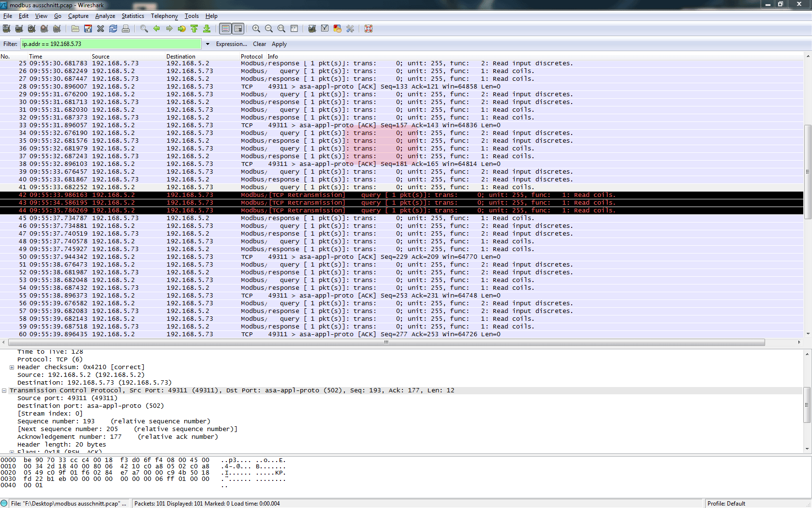812x508 pixels.
Task: Go to specific packet number icon
Action: pyautogui.click(x=182, y=29)
